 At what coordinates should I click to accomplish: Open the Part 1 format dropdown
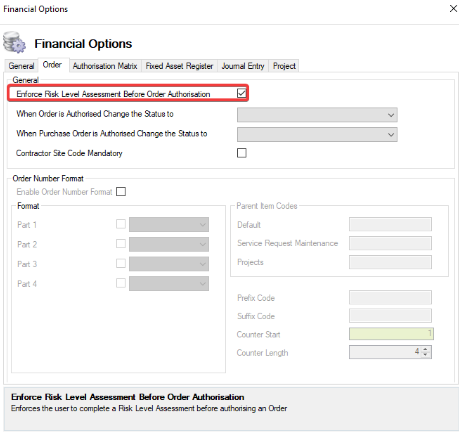point(169,225)
